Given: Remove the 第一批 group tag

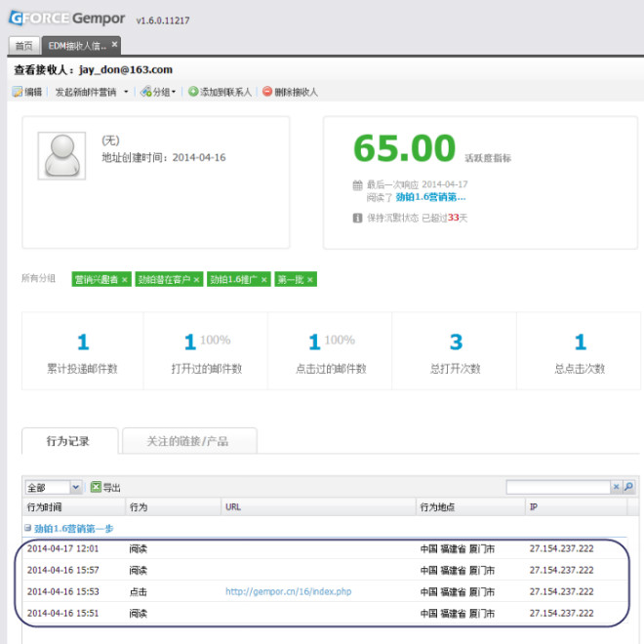Looking at the screenshot, I should tap(310, 280).
